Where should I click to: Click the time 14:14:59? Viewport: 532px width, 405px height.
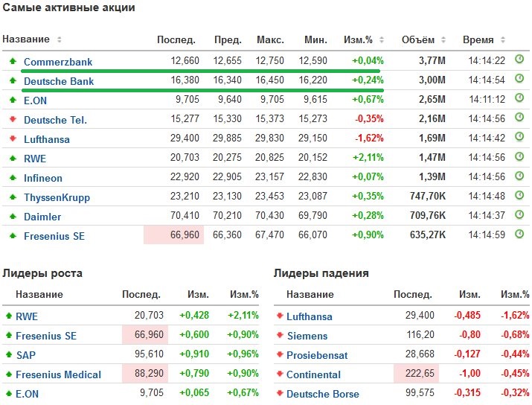click(487, 235)
